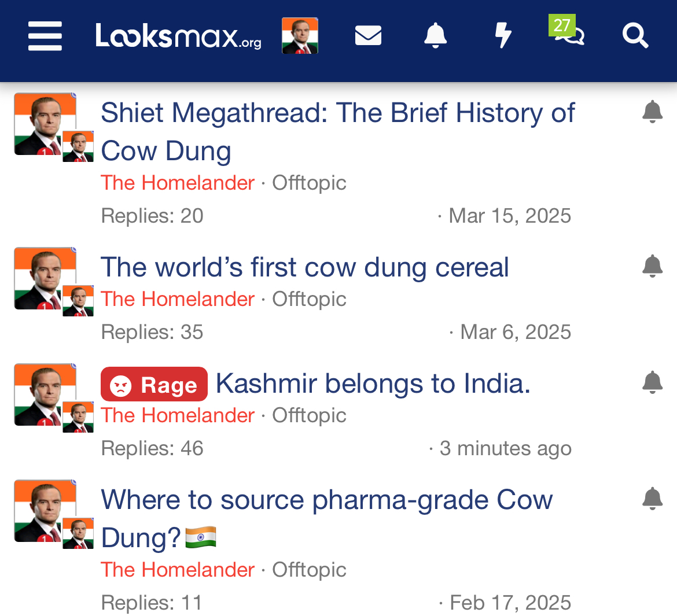The image size is (677, 616).
Task: Open Where to source pharma-grade Cow Dung thread
Action: pos(327,519)
